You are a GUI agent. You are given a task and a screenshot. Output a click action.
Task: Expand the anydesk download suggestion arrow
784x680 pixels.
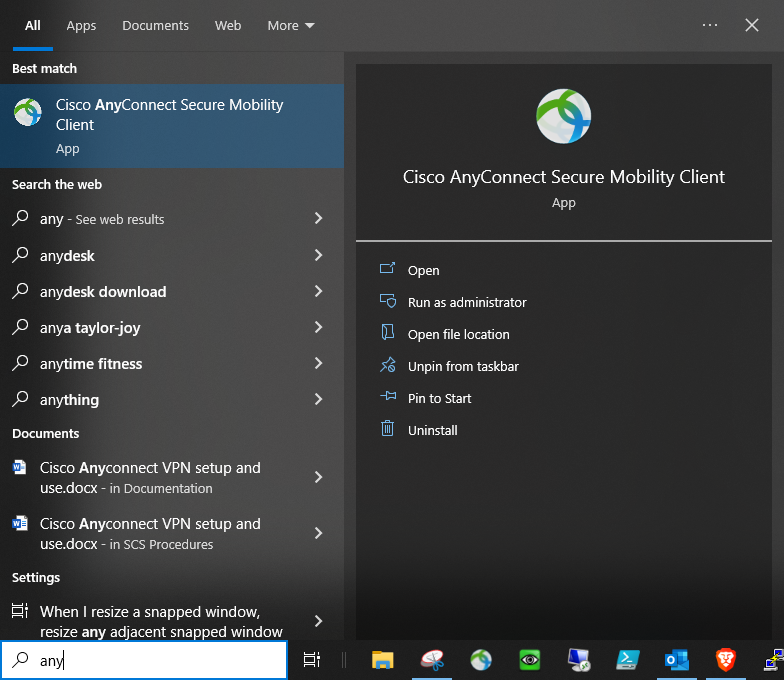(318, 291)
